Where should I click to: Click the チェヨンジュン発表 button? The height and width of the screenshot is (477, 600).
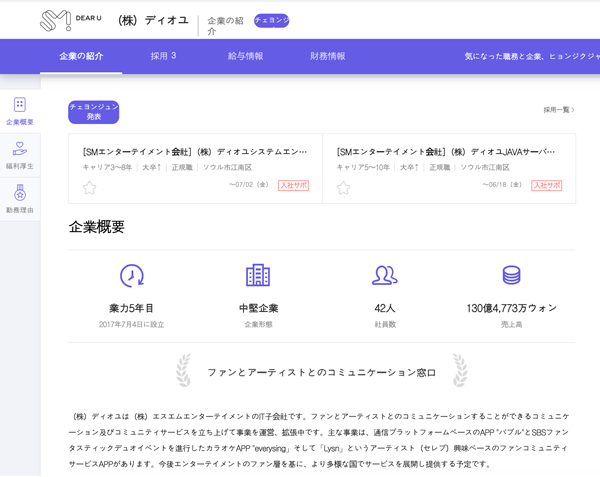coord(93,112)
